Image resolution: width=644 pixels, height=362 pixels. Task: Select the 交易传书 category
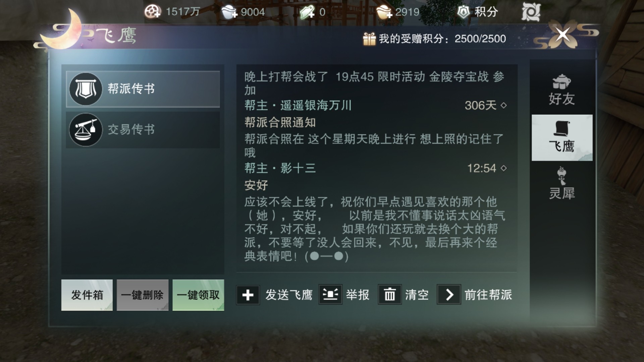tap(143, 130)
